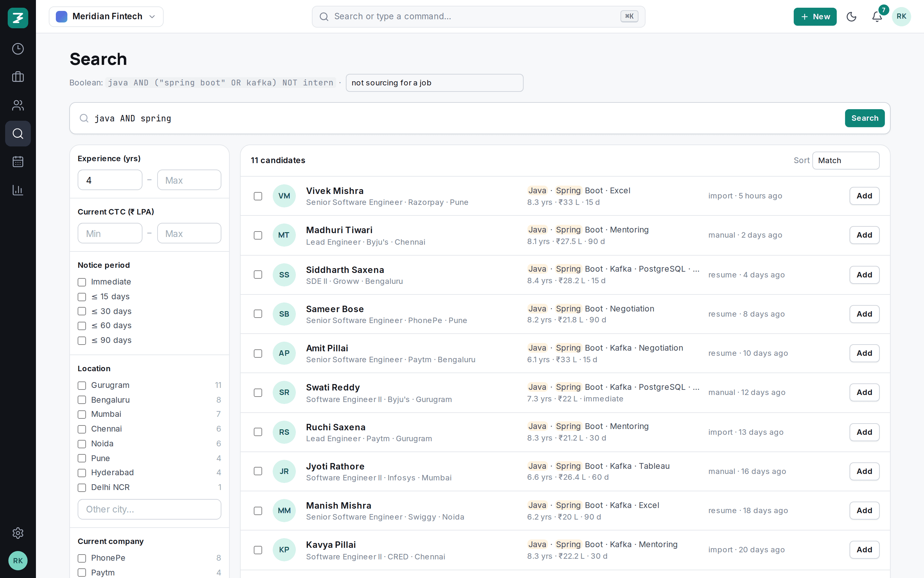Click the Current CTC Max field
The image size is (924, 578).
coord(189,233)
